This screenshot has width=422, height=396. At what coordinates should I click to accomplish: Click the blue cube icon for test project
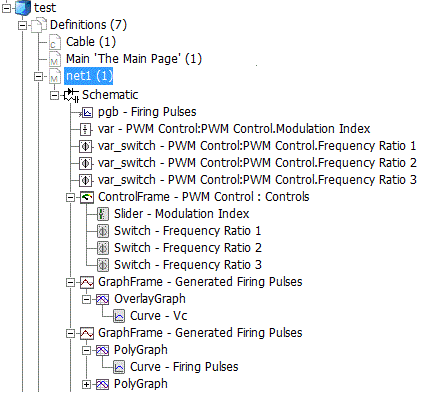pos(23,8)
